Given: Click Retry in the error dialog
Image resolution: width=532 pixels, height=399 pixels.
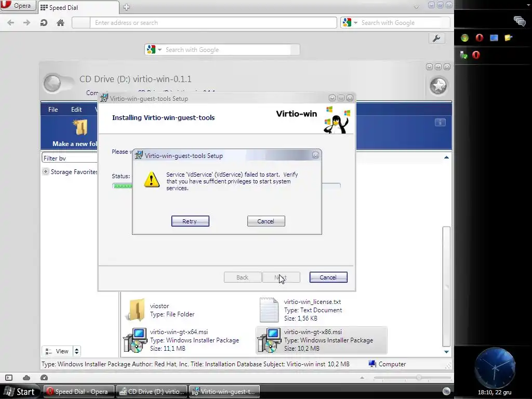Looking at the screenshot, I should pyautogui.click(x=190, y=221).
